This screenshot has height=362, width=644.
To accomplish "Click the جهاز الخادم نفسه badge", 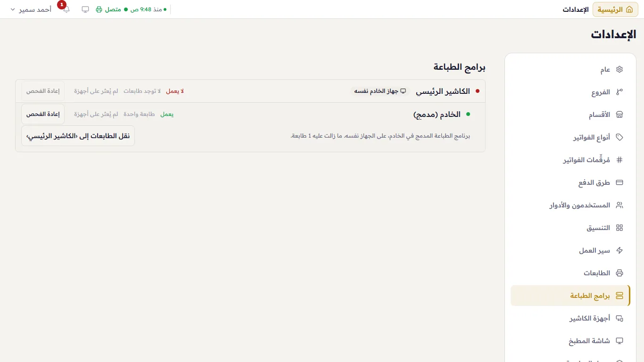I will (380, 91).
